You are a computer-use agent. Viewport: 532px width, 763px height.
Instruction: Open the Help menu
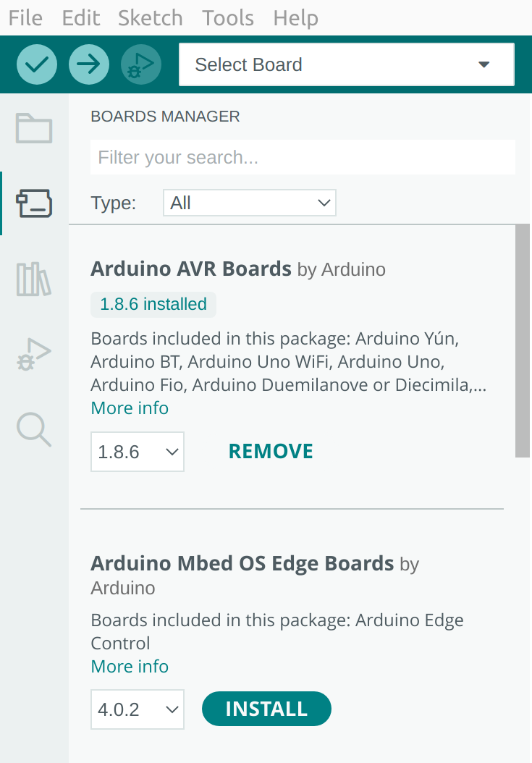pyautogui.click(x=295, y=18)
